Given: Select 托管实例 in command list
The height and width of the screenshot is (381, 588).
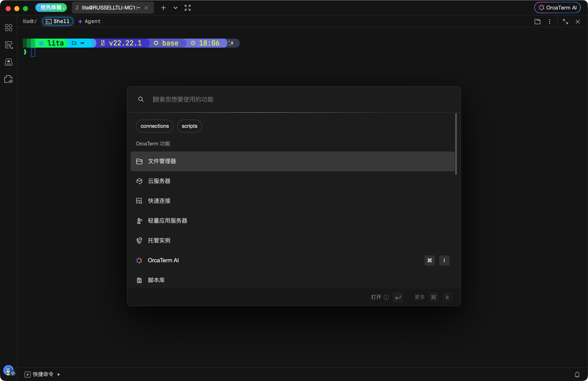Looking at the screenshot, I should (292, 240).
